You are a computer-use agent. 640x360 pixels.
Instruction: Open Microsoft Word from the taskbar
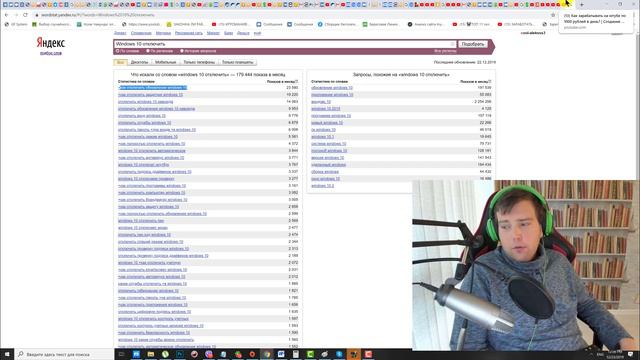coord(281,354)
